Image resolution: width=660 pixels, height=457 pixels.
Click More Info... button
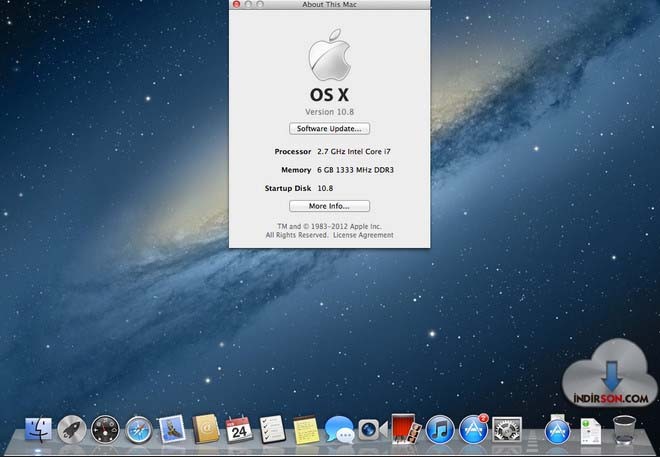[x=330, y=206]
